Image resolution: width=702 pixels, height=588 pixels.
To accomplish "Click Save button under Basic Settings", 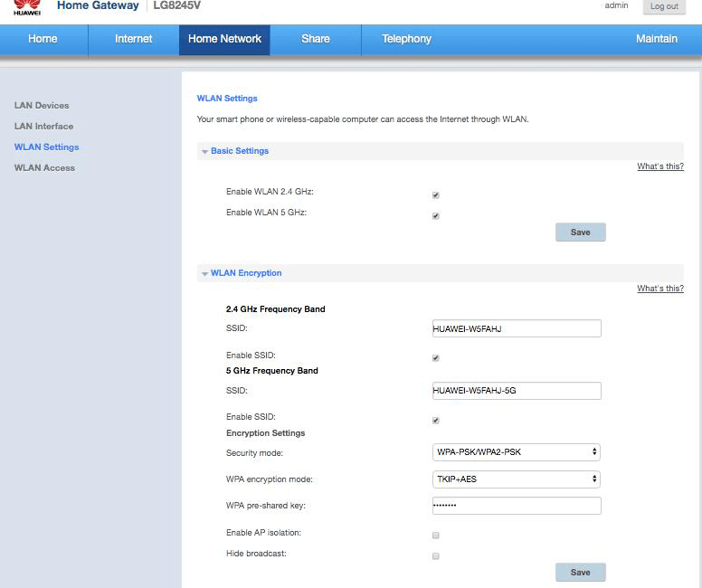I will pos(580,232).
